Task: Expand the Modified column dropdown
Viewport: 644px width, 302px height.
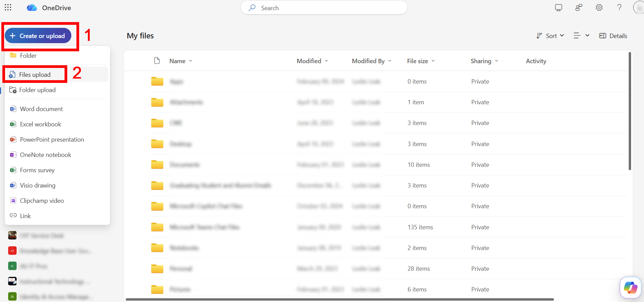Action: coord(326,61)
